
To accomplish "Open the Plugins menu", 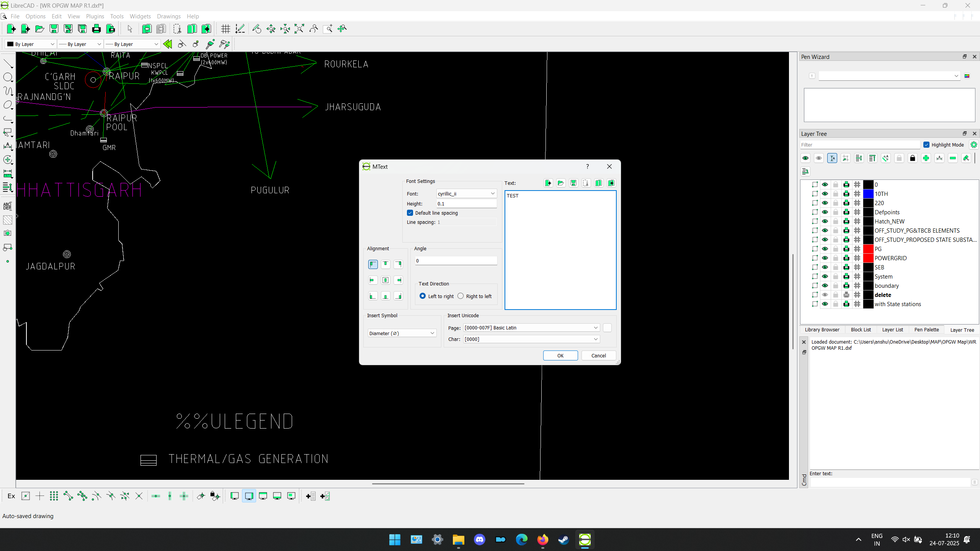I will [95, 16].
